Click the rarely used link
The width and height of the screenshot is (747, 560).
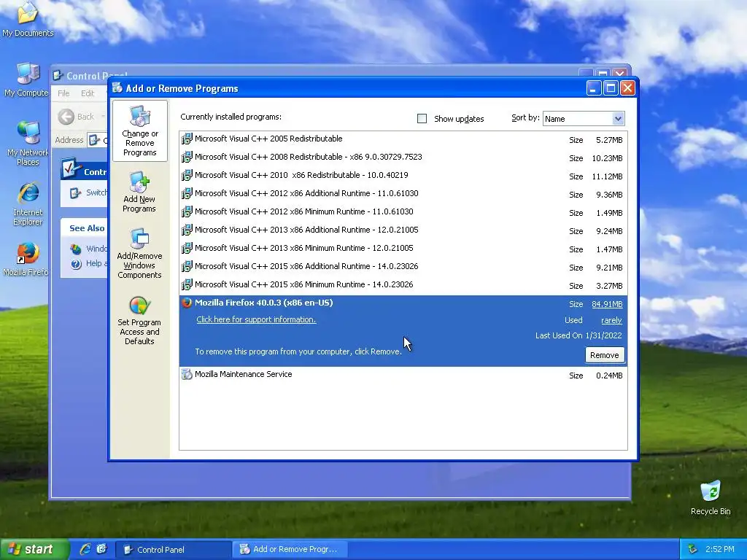click(x=611, y=320)
